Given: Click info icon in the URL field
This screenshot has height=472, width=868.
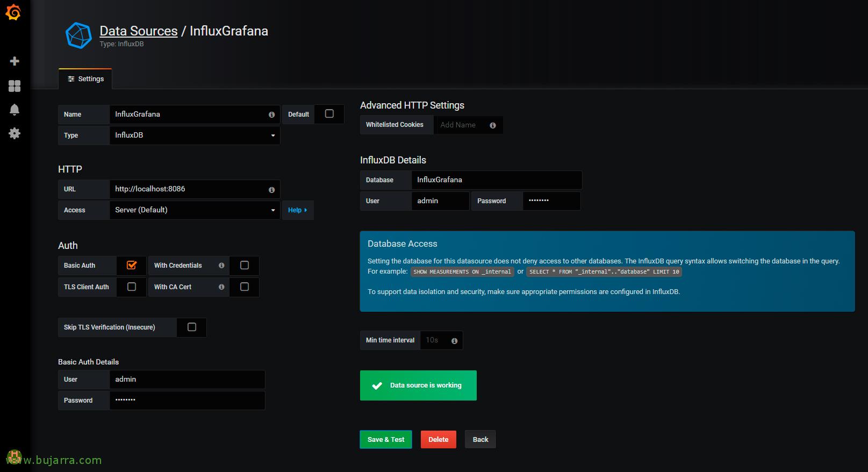Looking at the screenshot, I should [x=271, y=190].
